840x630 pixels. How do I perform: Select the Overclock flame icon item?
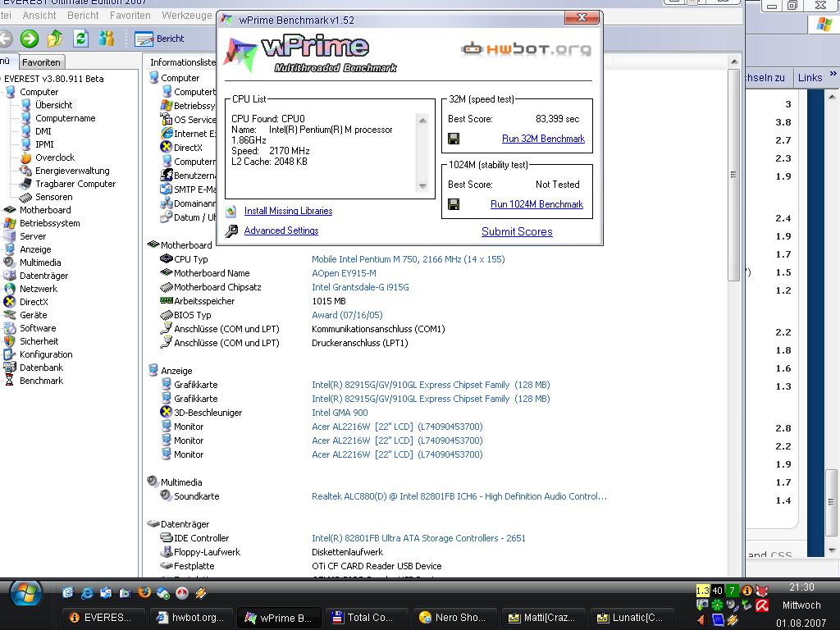(25, 157)
